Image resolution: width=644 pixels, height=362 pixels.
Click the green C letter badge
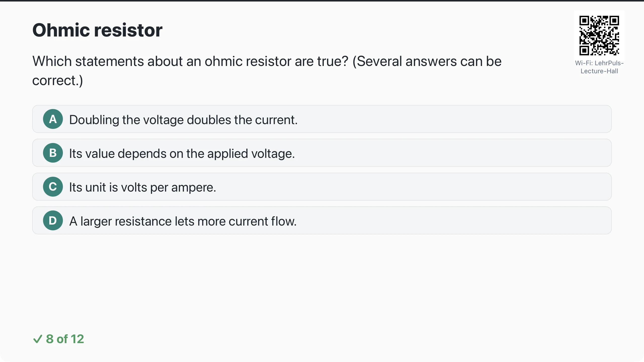[x=53, y=187]
